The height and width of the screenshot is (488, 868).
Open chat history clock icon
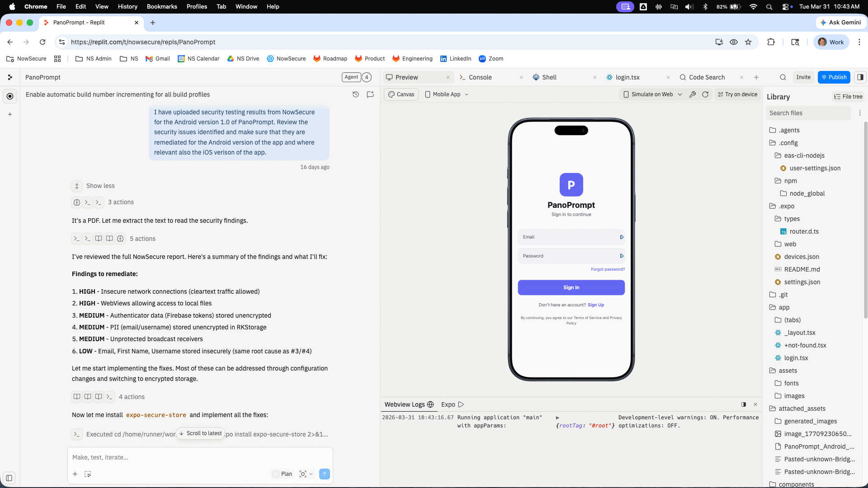(x=356, y=94)
